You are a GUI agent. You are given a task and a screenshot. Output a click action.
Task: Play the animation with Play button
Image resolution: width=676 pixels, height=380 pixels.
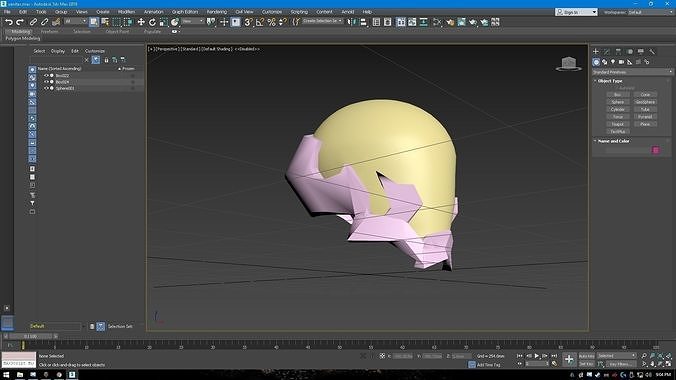click(x=537, y=356)
